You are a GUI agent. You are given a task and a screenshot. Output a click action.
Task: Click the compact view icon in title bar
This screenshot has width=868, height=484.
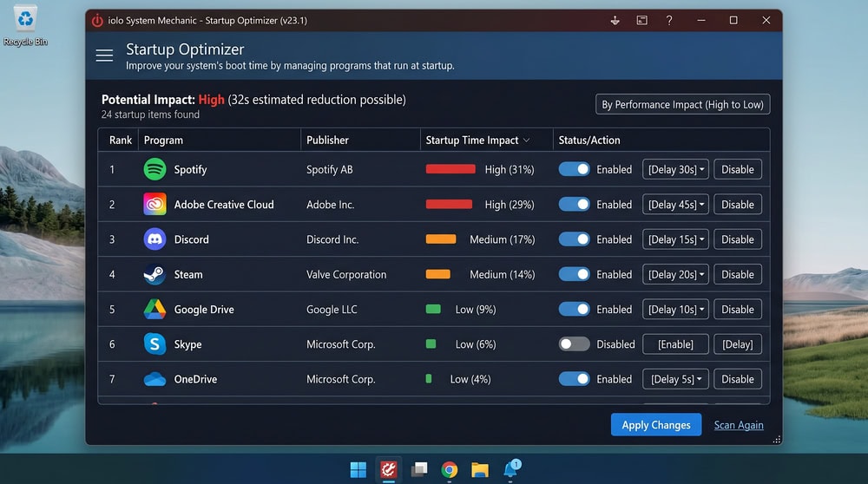(641, 21)
